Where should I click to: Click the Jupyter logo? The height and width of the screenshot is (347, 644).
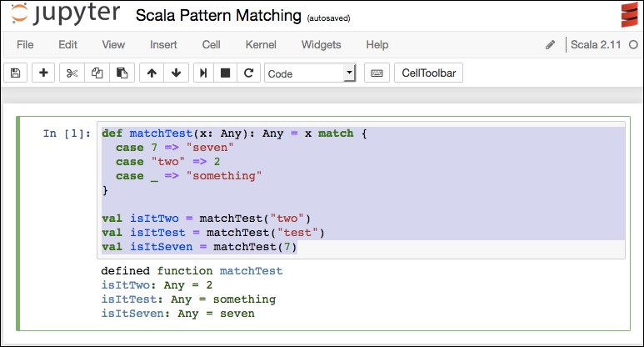coord(66,14)
